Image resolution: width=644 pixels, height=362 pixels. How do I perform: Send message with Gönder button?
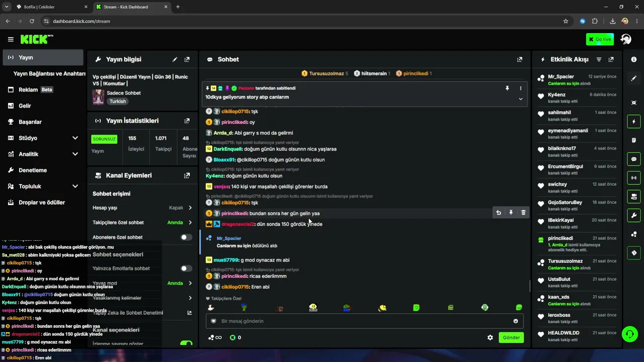511,337
